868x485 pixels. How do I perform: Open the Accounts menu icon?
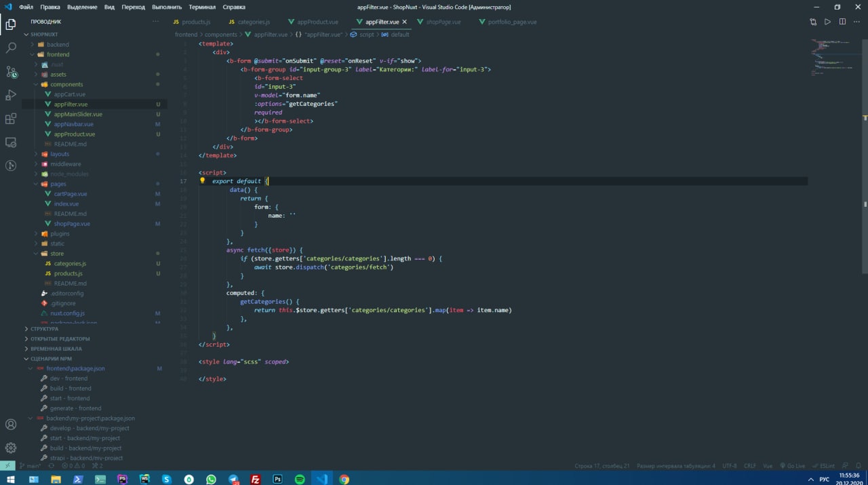[11, 425]
